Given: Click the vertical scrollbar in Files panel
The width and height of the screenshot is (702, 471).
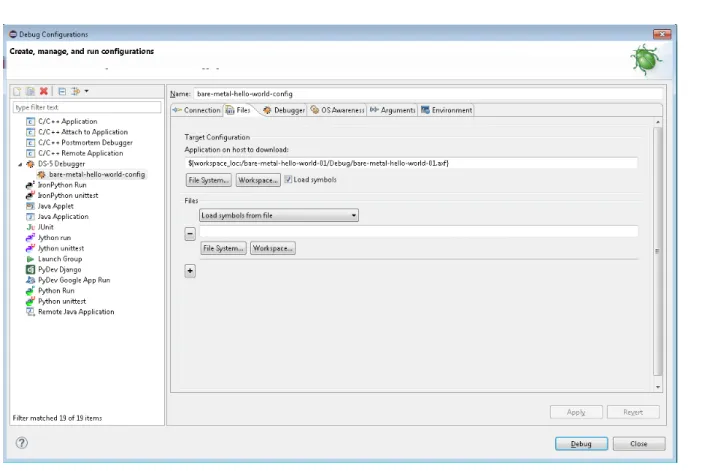Looking at the screenshot, I should pyautogui.click(x=657, y=252).
